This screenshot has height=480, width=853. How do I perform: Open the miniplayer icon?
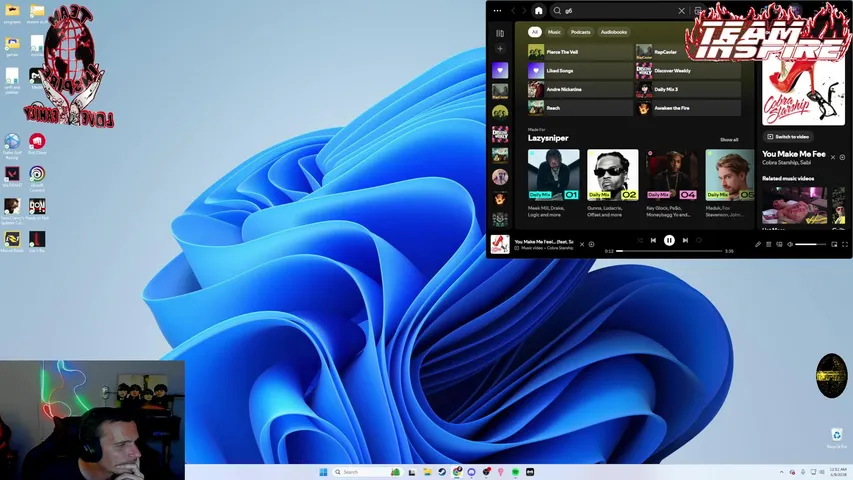coord(834,244)
